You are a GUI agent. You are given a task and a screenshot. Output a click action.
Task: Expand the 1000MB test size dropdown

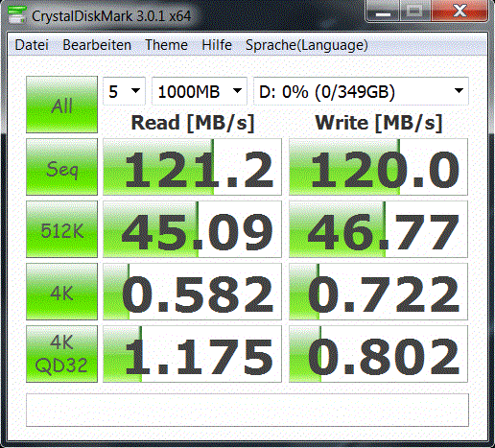tap(200, 91)
